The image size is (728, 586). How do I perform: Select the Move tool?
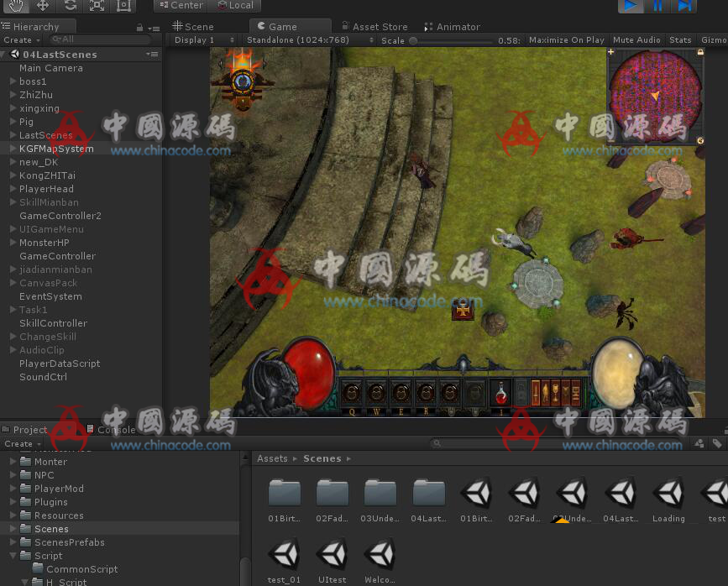(43, 5)
